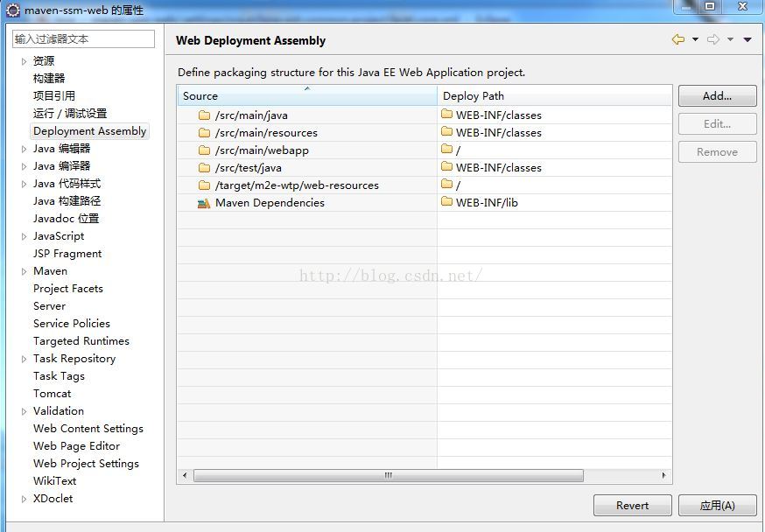Open the WikiText properties page
The height and width of the screenshot is (532, 765).
pos(54,481)
